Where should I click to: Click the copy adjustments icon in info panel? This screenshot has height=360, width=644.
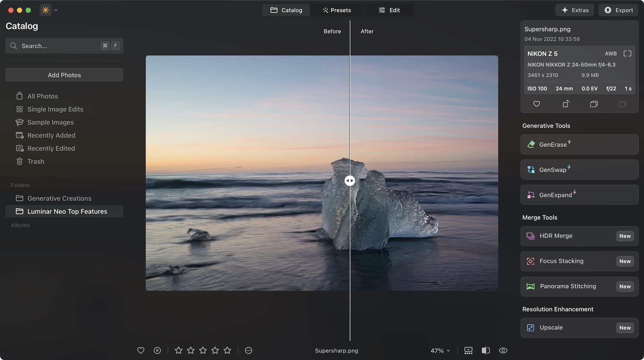pyautogui.click(x=594, y=104)
